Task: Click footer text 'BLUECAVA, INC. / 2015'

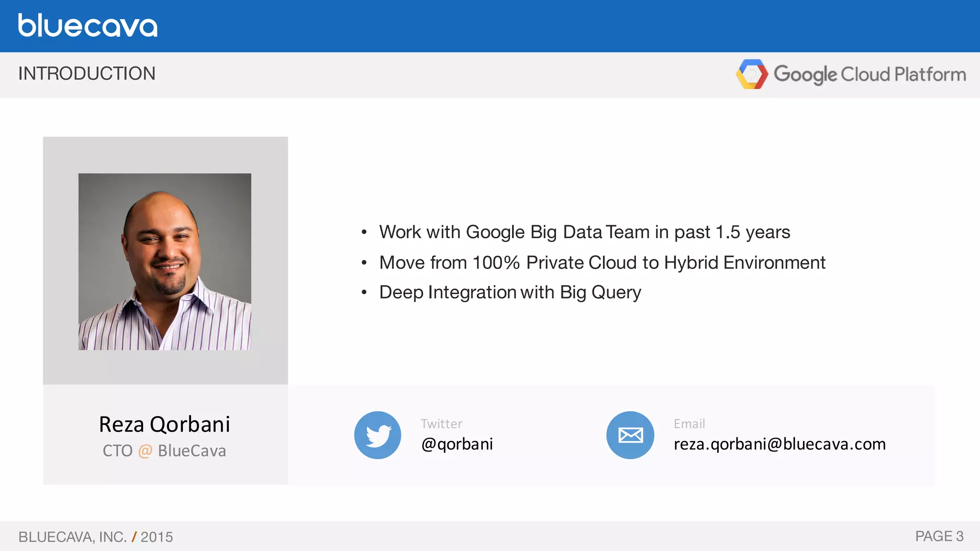Action: click(x=96, y=537)
